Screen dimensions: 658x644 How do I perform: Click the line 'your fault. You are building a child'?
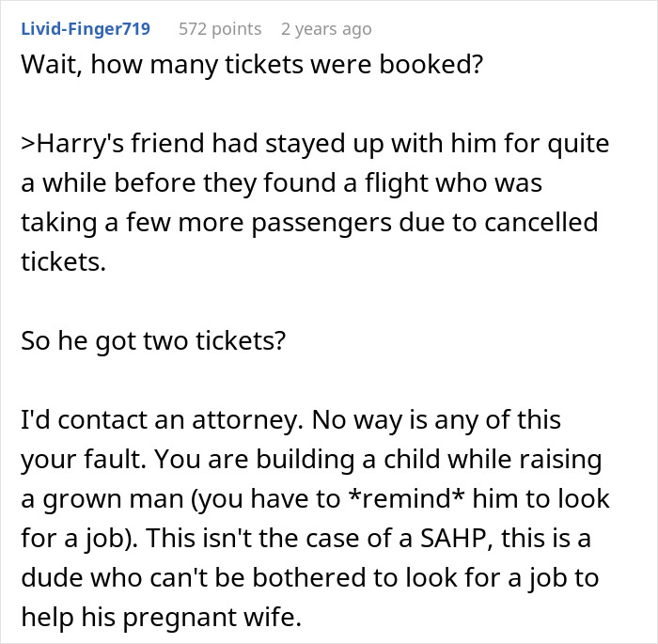[x=311, y=460]
